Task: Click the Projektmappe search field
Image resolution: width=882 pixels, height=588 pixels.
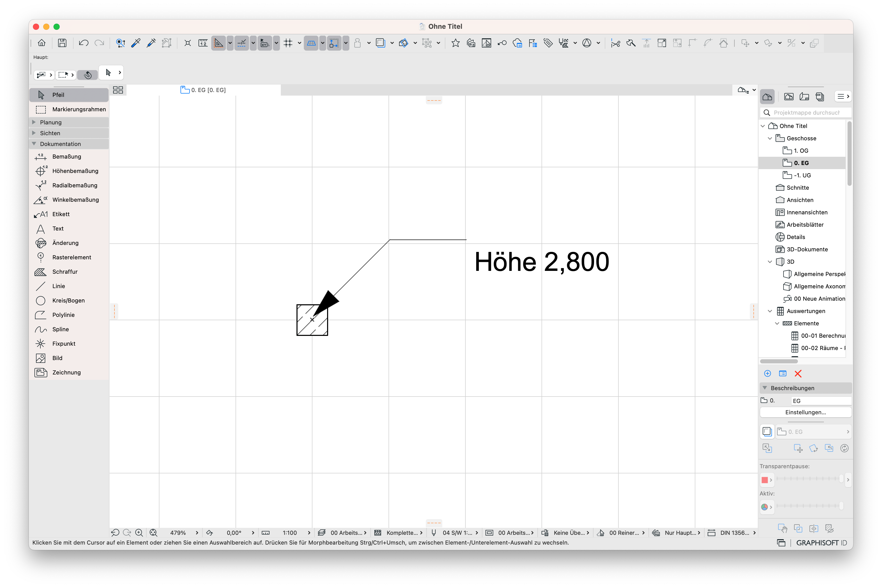Action: tap(806, 113)
